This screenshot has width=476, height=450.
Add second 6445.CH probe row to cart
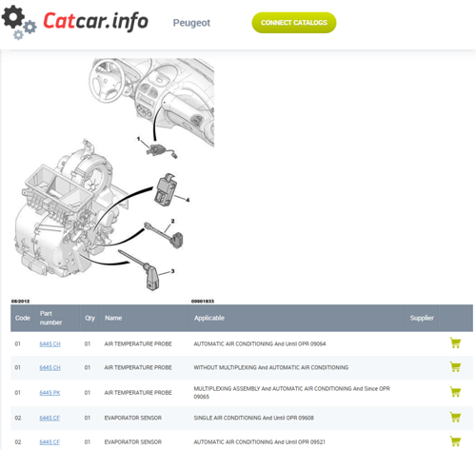click(455, 366)
